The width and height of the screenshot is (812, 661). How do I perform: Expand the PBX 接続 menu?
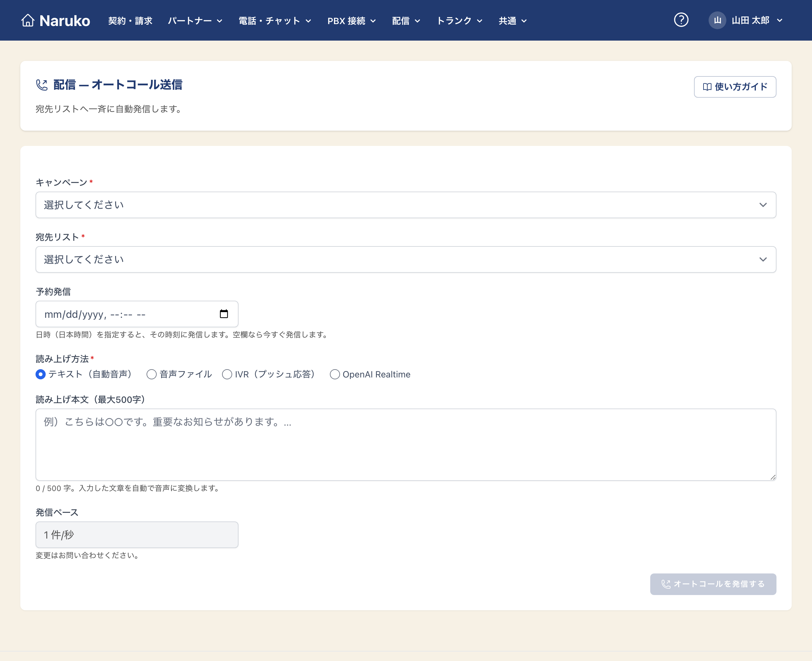click(351, 21)
